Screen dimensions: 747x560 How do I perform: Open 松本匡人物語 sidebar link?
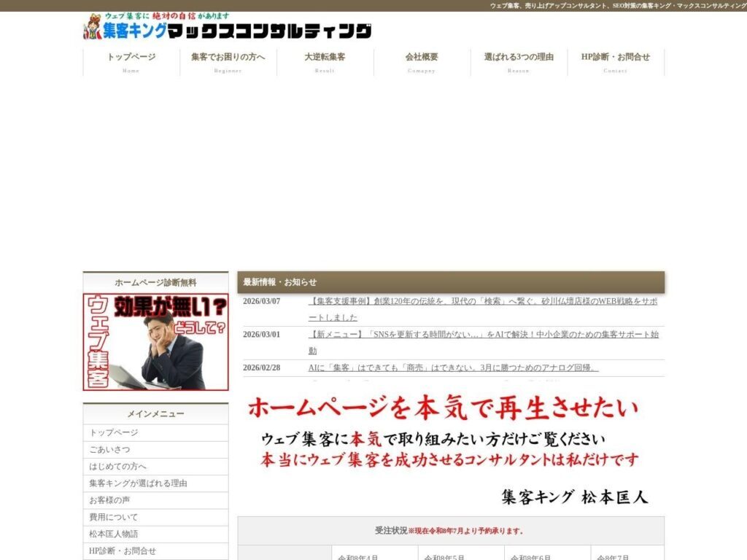click(x=114, y=534)
